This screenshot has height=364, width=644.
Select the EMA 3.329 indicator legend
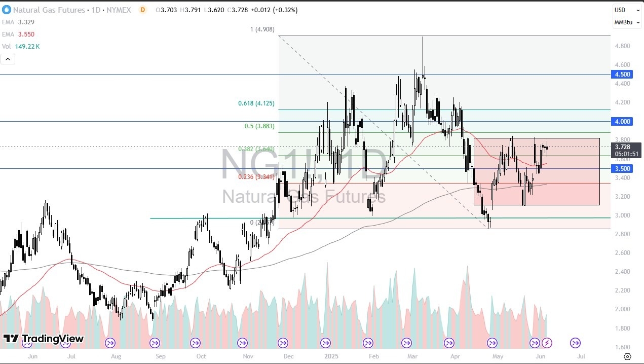(x=19, y=22)
